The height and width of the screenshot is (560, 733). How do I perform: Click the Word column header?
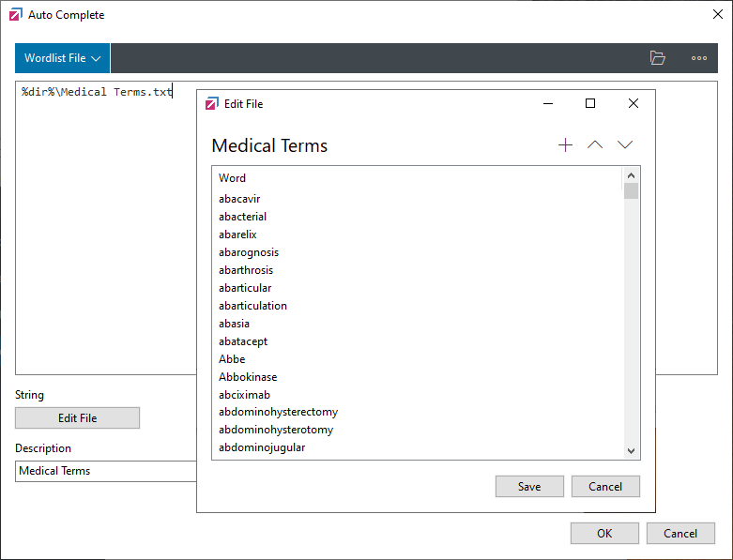coord(233,178)
